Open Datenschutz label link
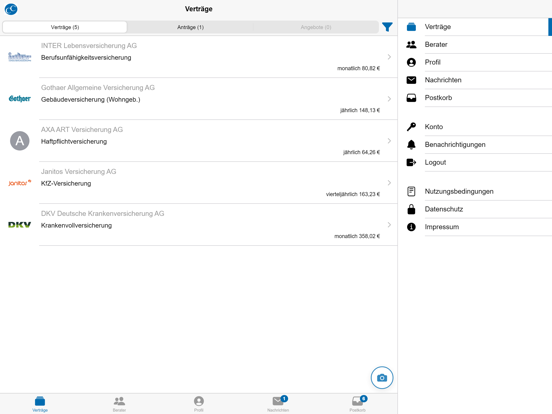The height and width of the screenshot is (414, 552). click(x=444, y=209)
